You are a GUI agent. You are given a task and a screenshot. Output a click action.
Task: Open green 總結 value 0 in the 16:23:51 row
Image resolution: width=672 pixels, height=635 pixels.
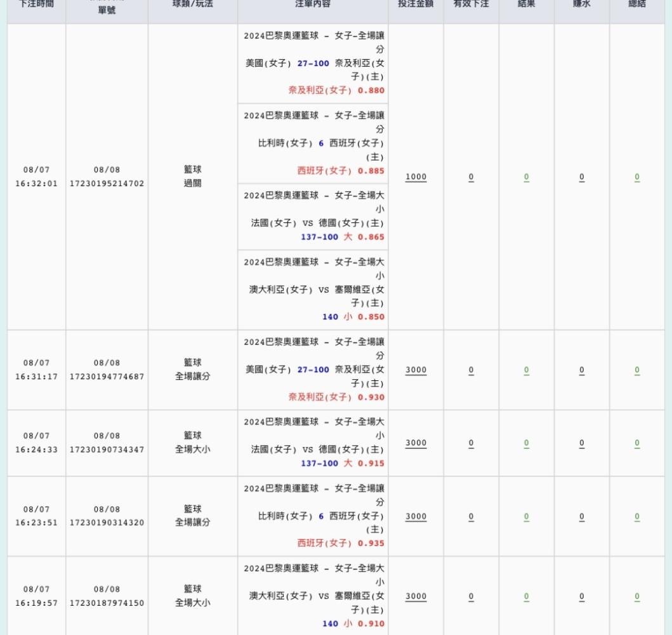[x=637, y=516]
